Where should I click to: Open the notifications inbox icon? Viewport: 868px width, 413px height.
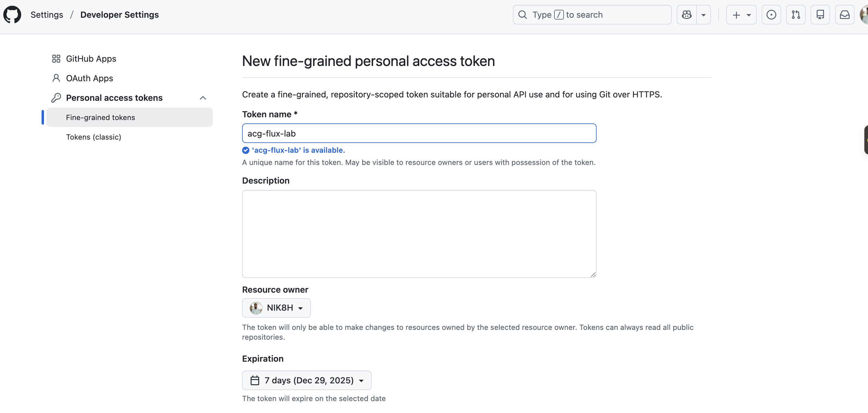tap(844, 14)
